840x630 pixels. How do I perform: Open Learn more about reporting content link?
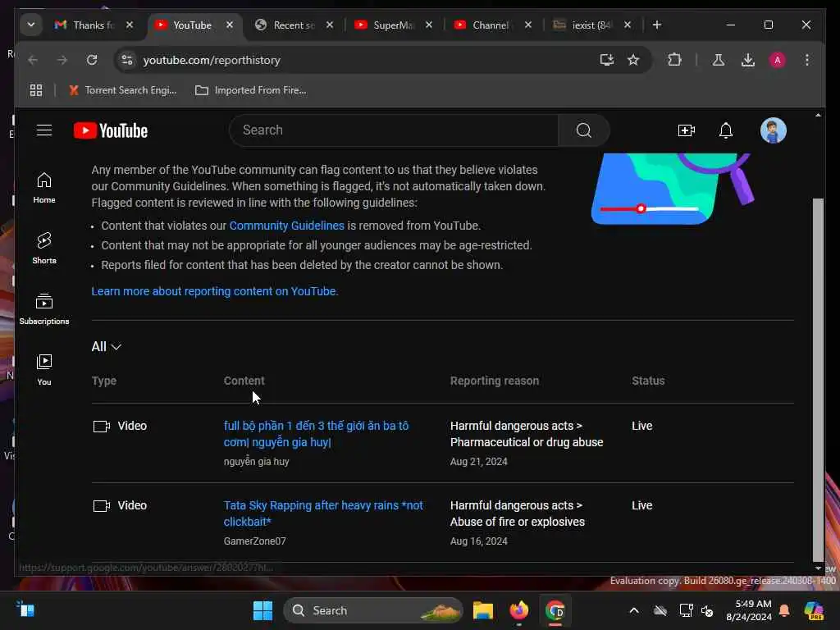click(x=215, y=291)
